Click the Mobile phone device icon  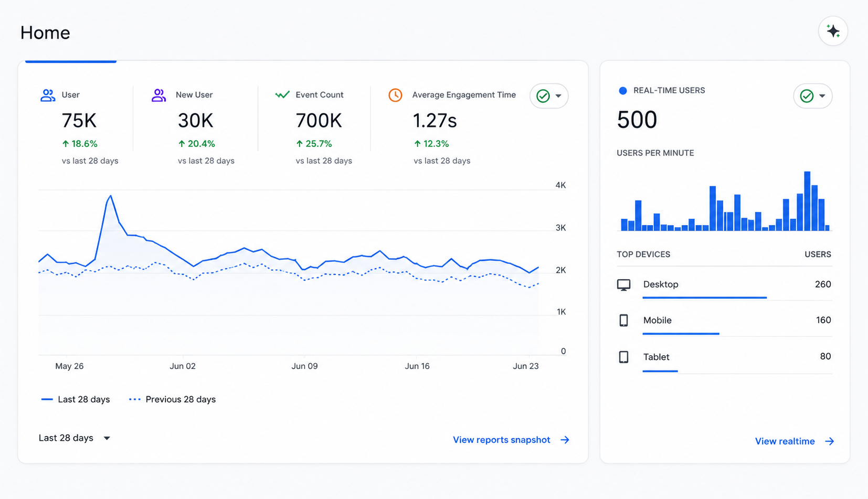tap(623, 321)
